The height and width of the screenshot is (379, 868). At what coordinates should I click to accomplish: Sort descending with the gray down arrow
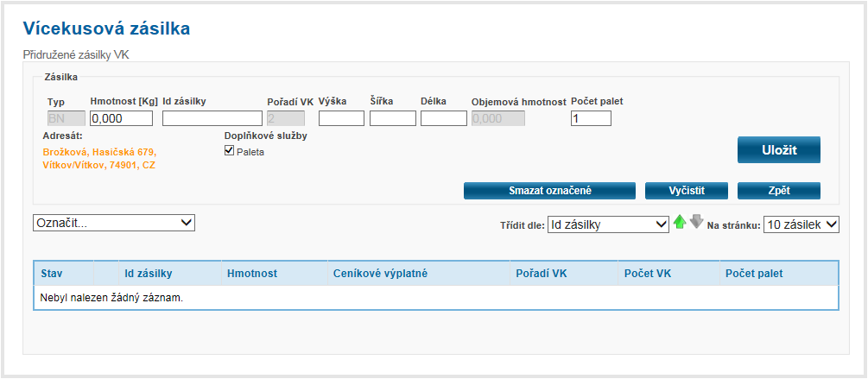click(x=696, y=222)
